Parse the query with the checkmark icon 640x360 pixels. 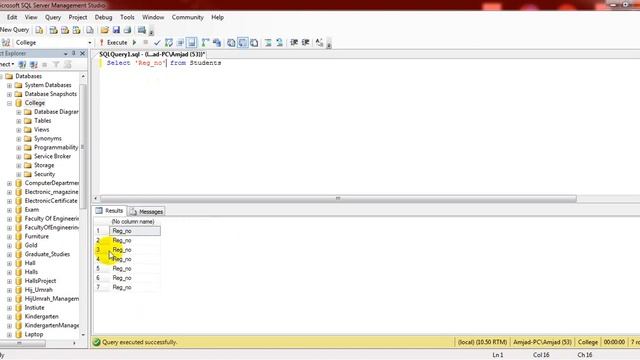coord(157,42)
